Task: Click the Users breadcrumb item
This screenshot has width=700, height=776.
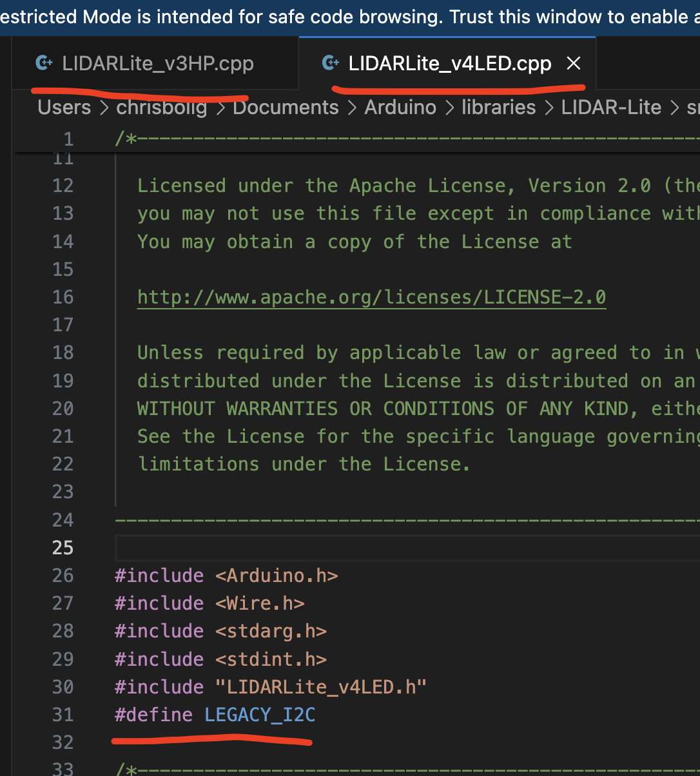Action: [x=63, y=107]
